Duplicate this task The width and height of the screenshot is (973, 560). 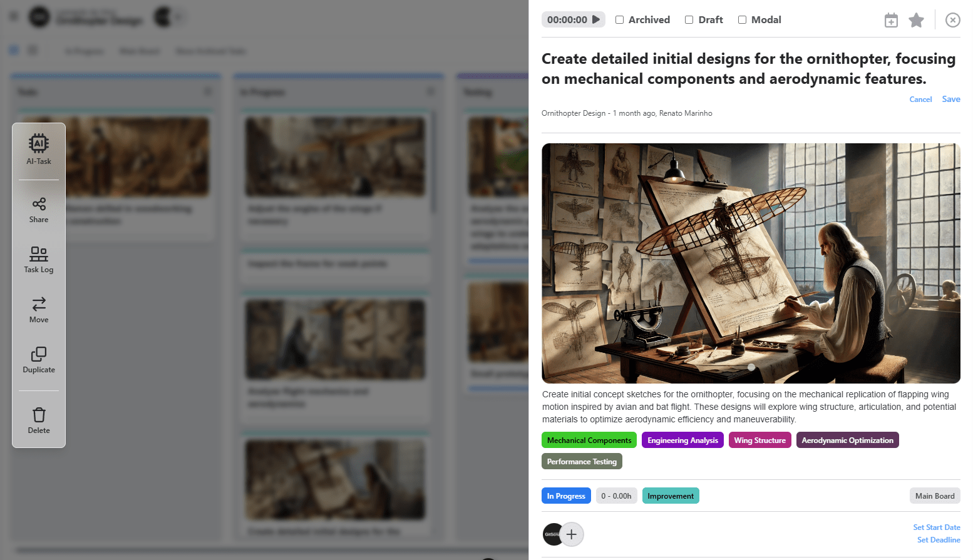coord(39,360)
